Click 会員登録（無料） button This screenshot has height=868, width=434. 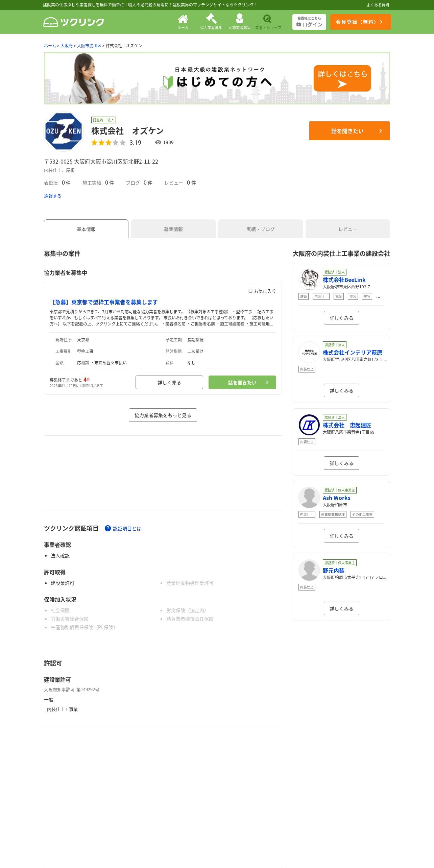(360, 22)
